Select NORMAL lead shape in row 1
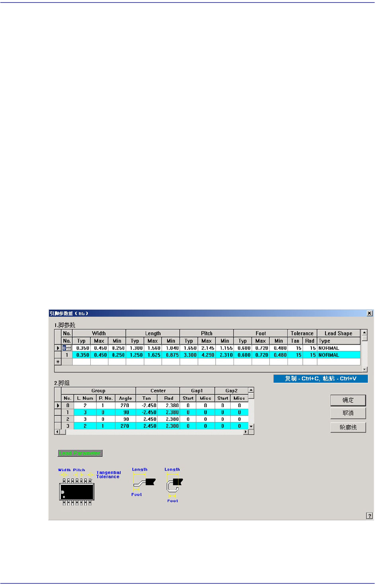The image size is (375, 588). click(339, 355)
